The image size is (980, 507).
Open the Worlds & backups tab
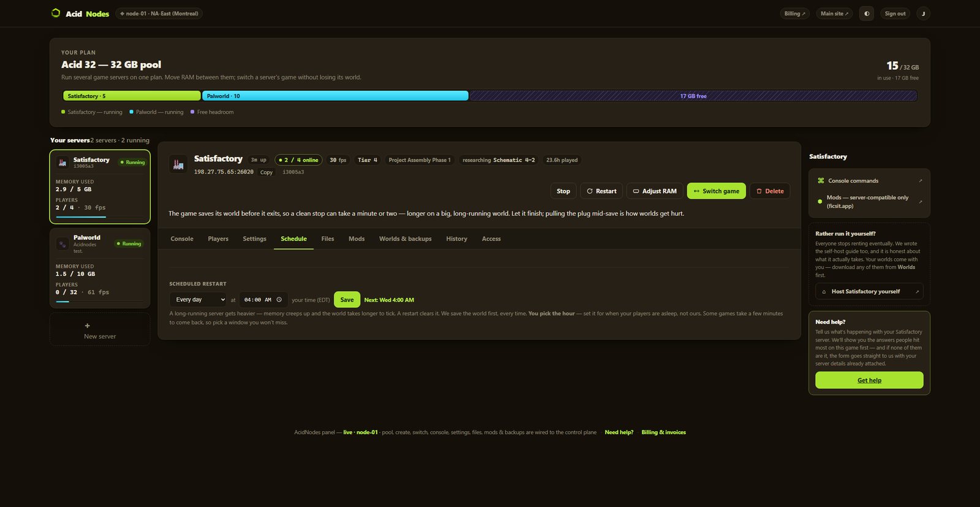[x=405, y=239]
